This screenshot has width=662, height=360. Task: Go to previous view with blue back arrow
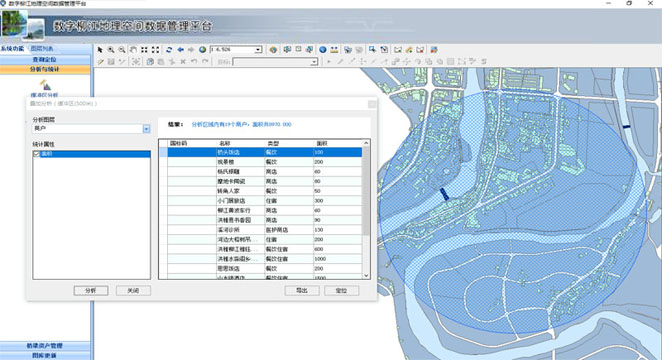pyautogui.click(x=180, y=50)
